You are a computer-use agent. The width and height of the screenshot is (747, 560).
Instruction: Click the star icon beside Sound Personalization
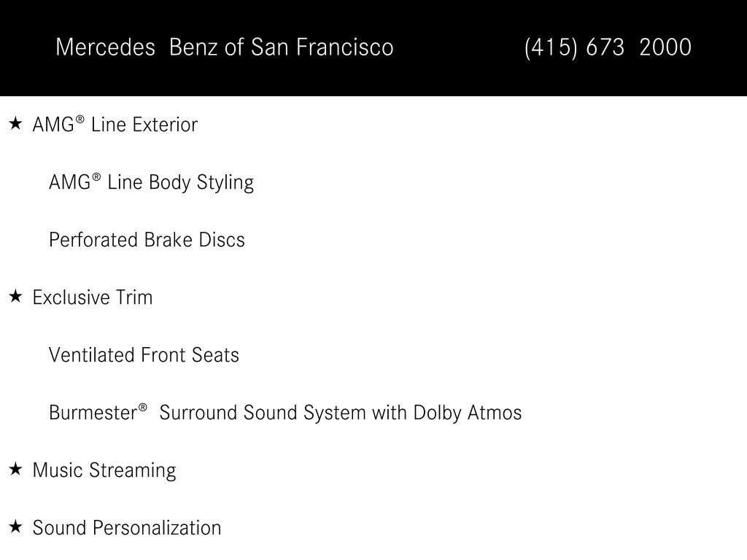point(16,527)
